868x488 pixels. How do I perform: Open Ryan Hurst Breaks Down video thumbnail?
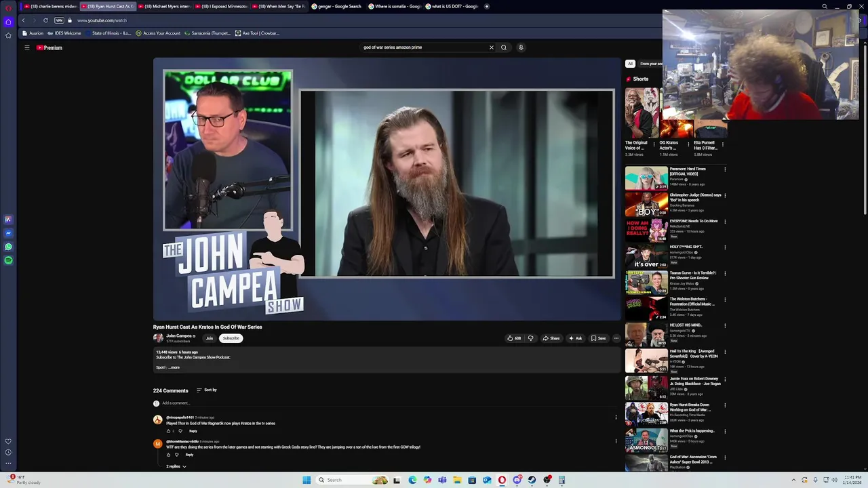pyautogui.click(x=646, y=414)
